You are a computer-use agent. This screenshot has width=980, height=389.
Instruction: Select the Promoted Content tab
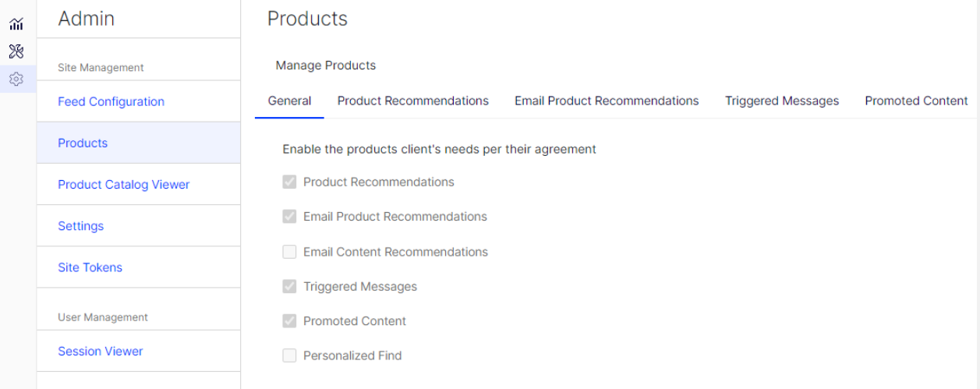[916, 101]
